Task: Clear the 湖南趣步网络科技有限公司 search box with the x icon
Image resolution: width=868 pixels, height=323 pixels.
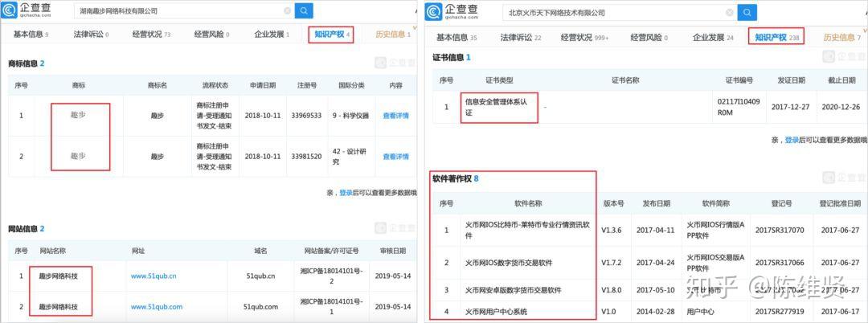Action: [287, 10]
